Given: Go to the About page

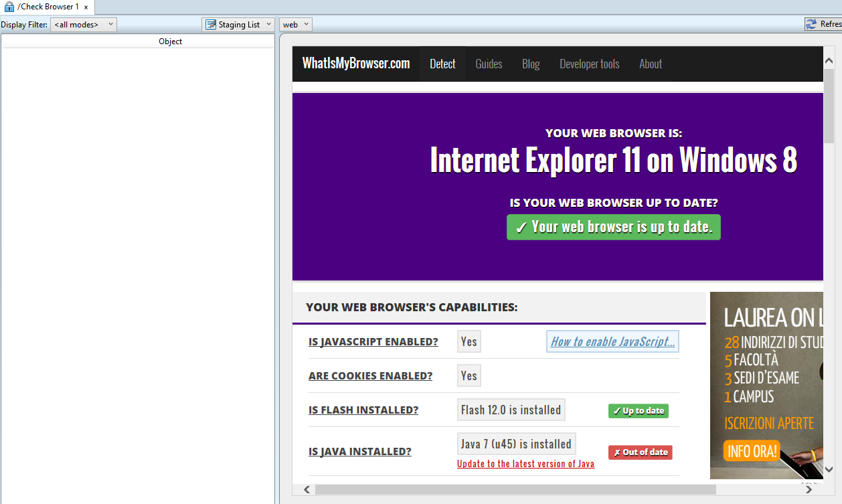Looking at the screenshot, I should (651, 64).
